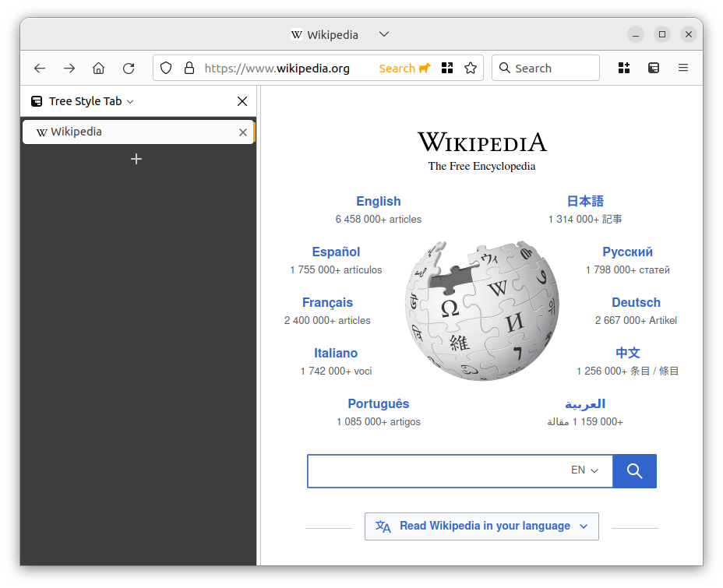Expand Read Wikipedia in your language

pos(481,526)
